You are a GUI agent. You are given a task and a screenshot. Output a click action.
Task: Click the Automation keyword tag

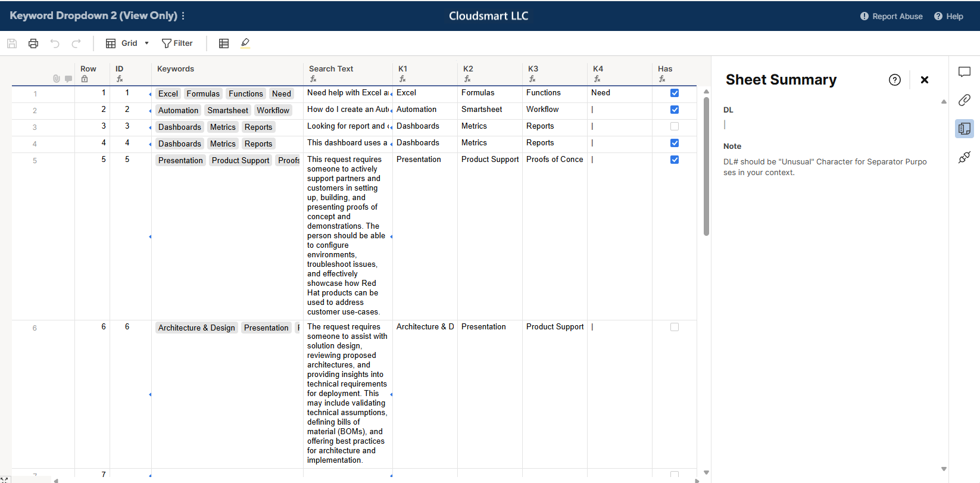tap(178, 110)
